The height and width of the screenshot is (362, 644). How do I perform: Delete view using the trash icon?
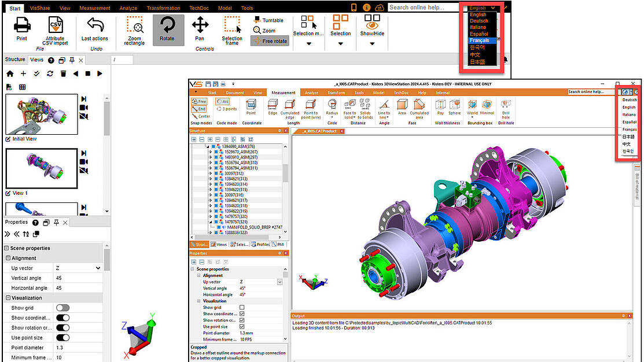coord(64,73)
